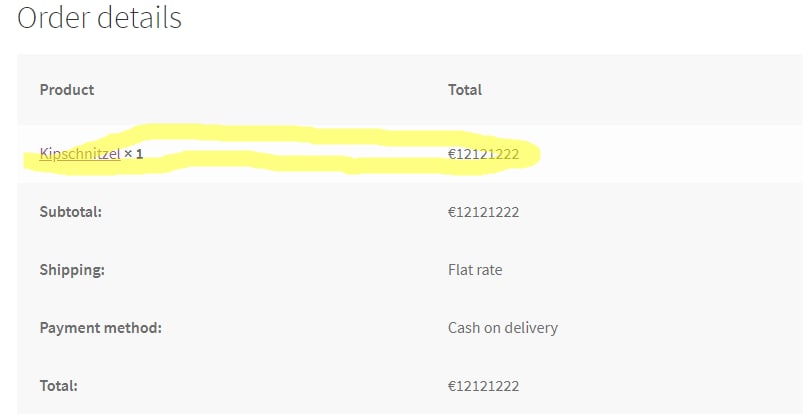Viewport: 812px width, 414px height.
Task: Click the word Order in the heading
Action: click(53, 18)
